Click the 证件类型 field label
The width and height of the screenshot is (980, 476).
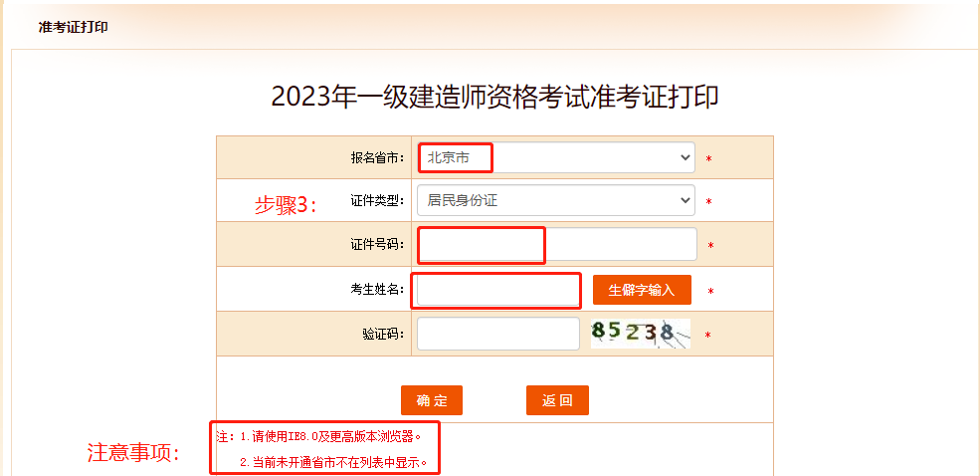377,201
